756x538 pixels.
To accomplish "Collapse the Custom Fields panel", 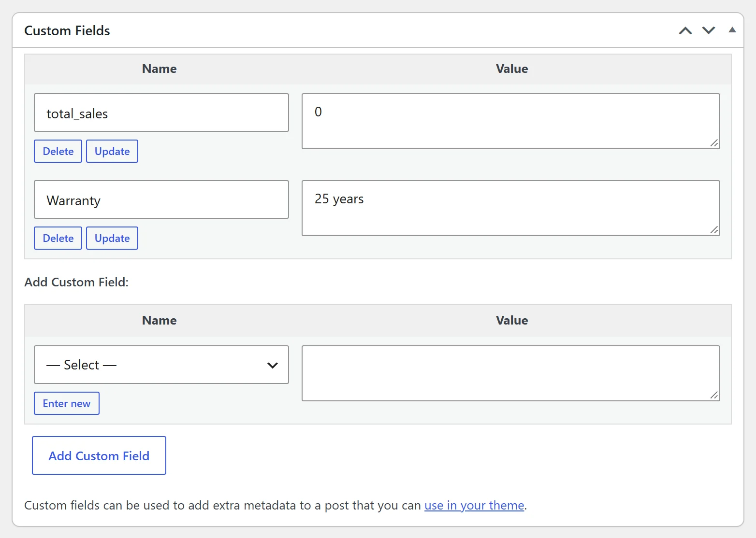I will coord(732,30).
